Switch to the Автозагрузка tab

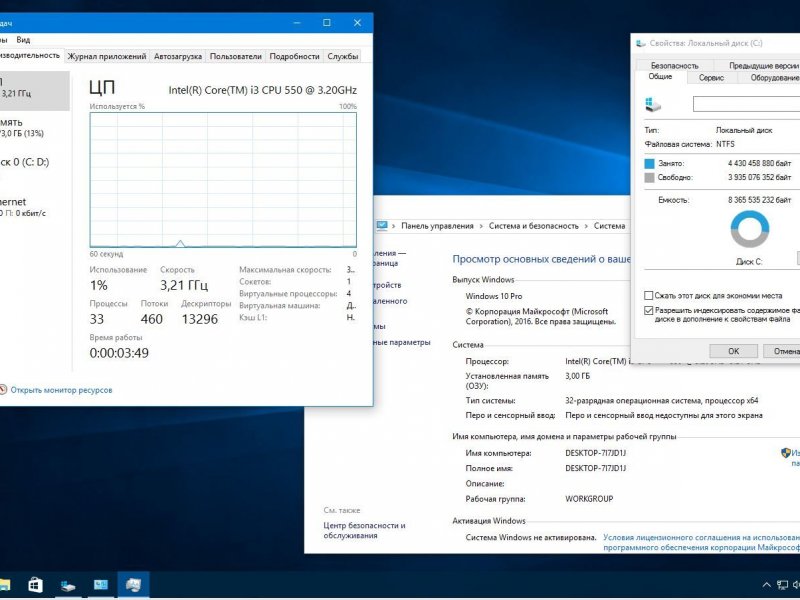(178, 56)
